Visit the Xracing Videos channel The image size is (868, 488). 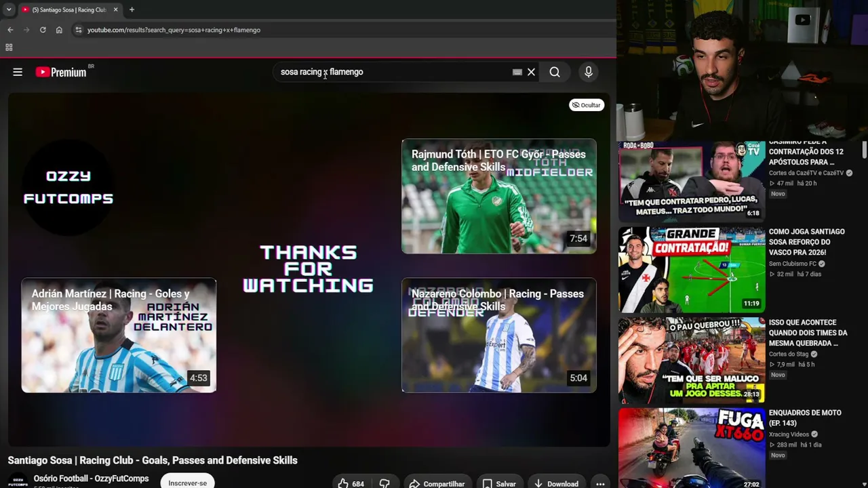tap(789, 434)
